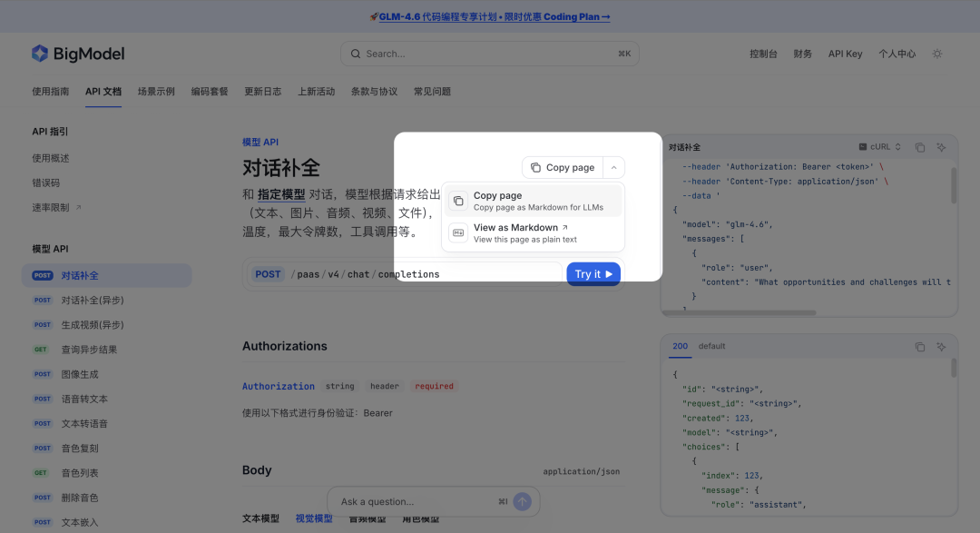Click the search magnifier icon
980x533 pixels.
coord(355,54)
